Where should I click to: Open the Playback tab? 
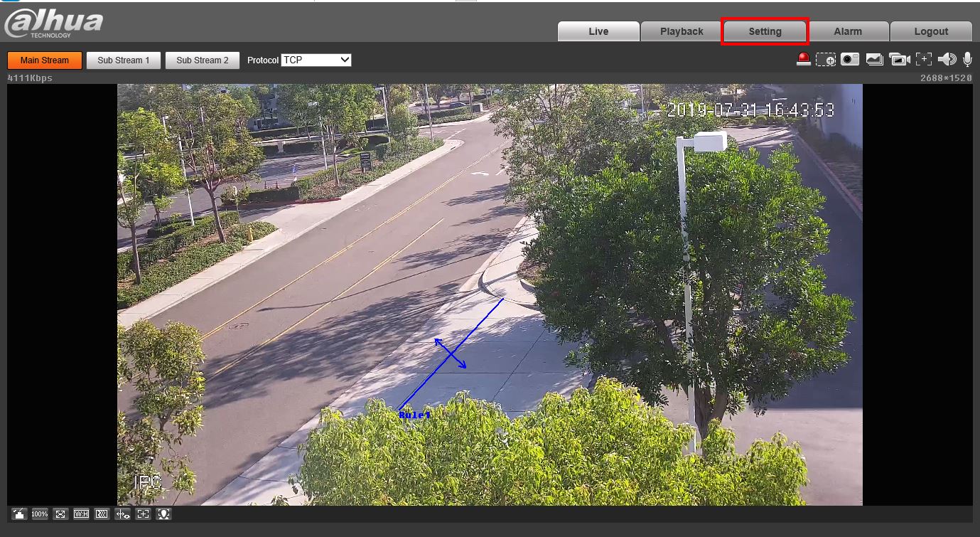pyautogui.click(x=682, y=31)
